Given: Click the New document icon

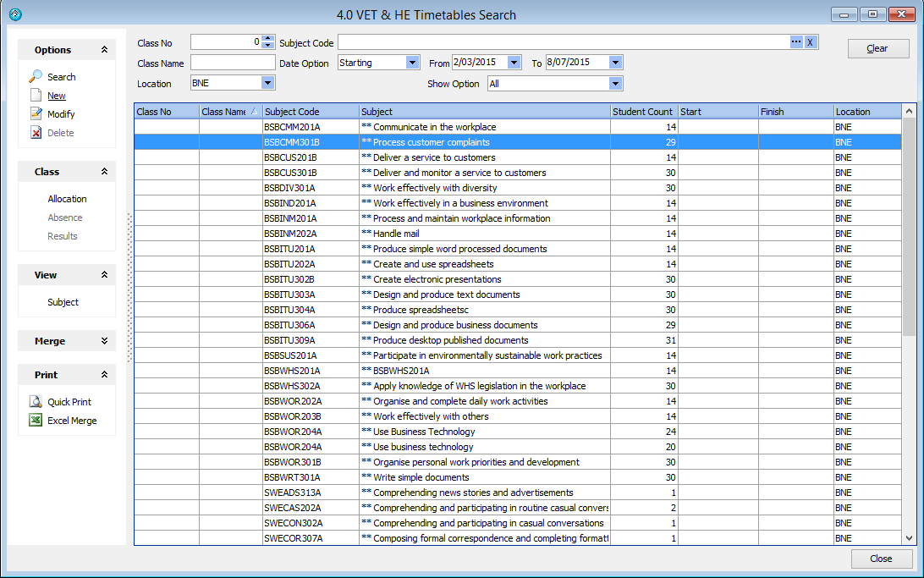Looking at the screenshot, I should 36,96.
